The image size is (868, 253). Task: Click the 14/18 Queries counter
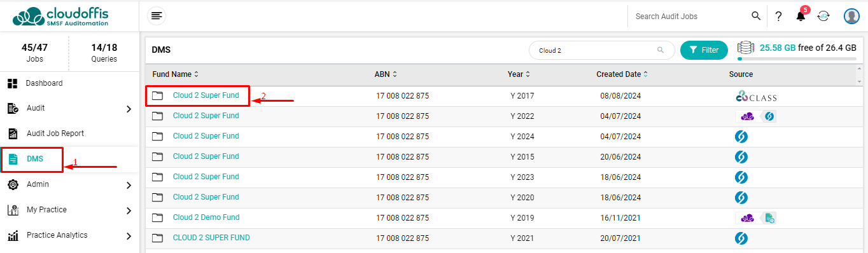(x=104, y=53)
